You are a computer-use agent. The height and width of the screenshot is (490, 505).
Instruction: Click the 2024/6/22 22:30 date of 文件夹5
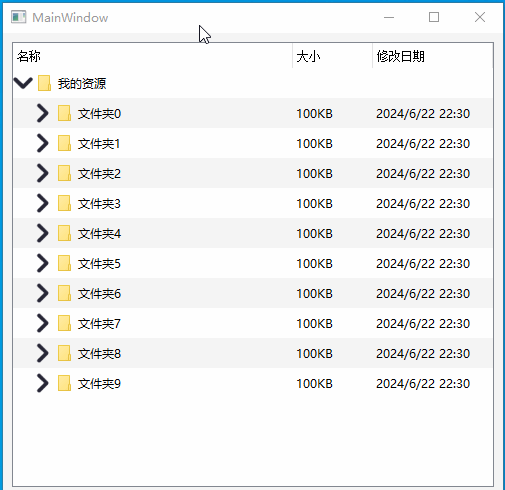423,264
